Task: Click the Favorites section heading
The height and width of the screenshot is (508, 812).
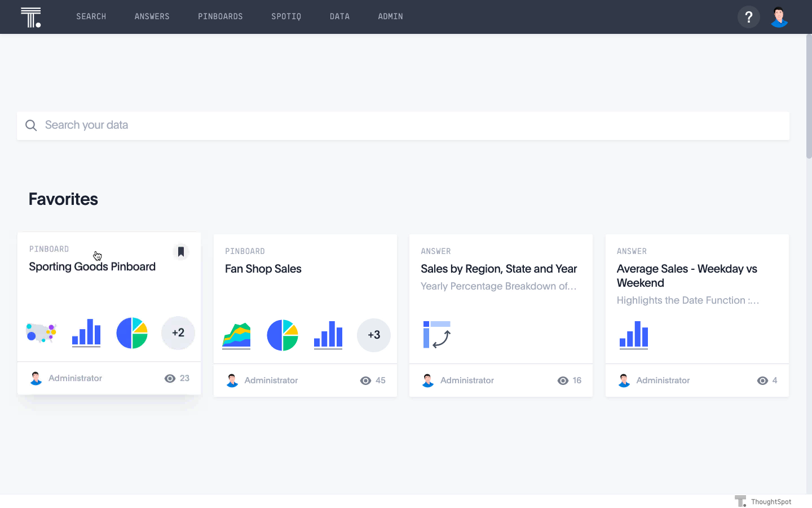Action: click(x=63, y=199)
